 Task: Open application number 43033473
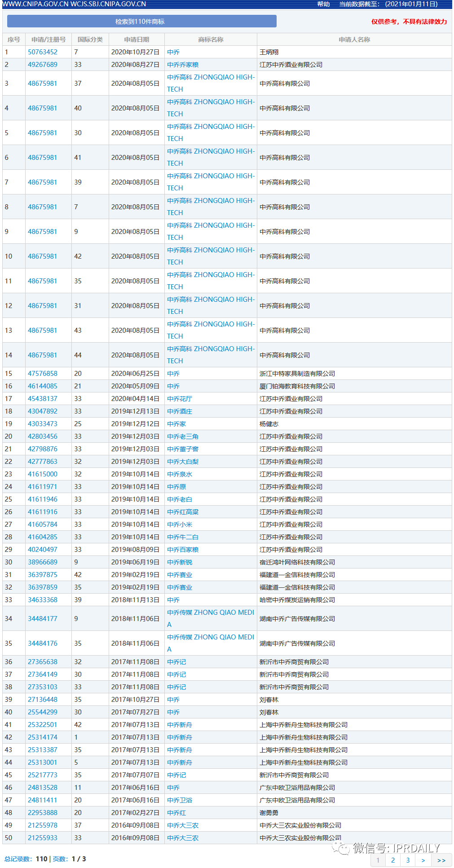tap(43, 424)
